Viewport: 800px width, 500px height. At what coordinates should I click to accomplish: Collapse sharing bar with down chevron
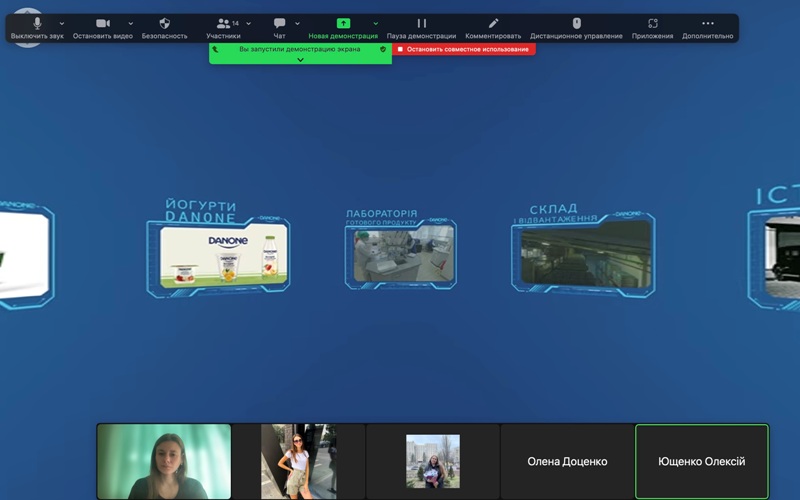click(x=301, y=60)
